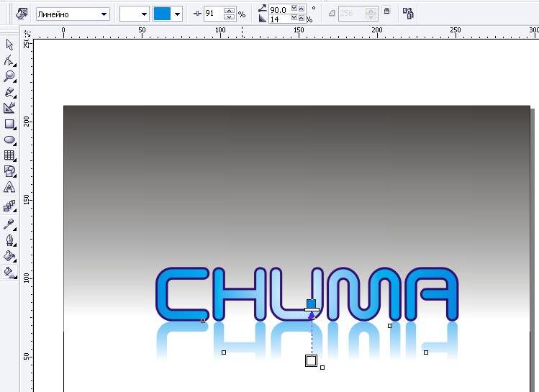The height and width of the screenshot is (392, 539).
Task: Click the blue color swatch in property bar
Action: [162, 14]
